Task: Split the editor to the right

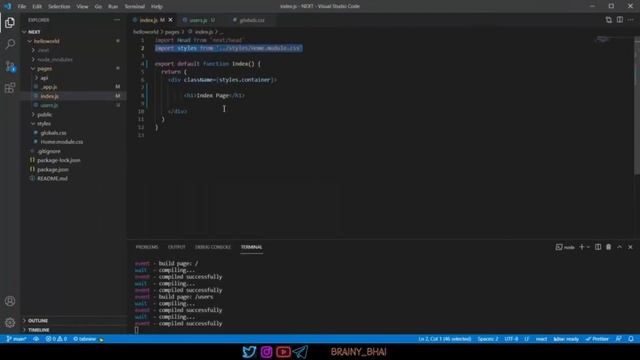Action: click(x=620, y=20)
